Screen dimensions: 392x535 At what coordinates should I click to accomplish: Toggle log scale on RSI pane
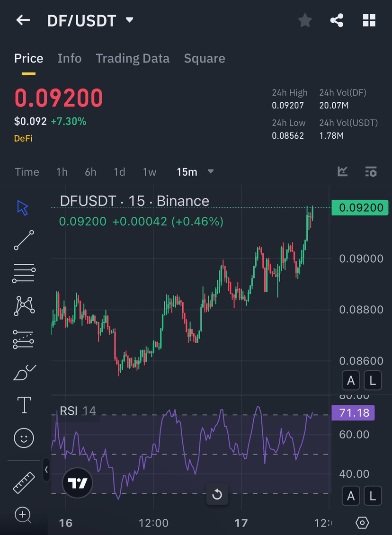pyautogui.click(x=373, y=496)
